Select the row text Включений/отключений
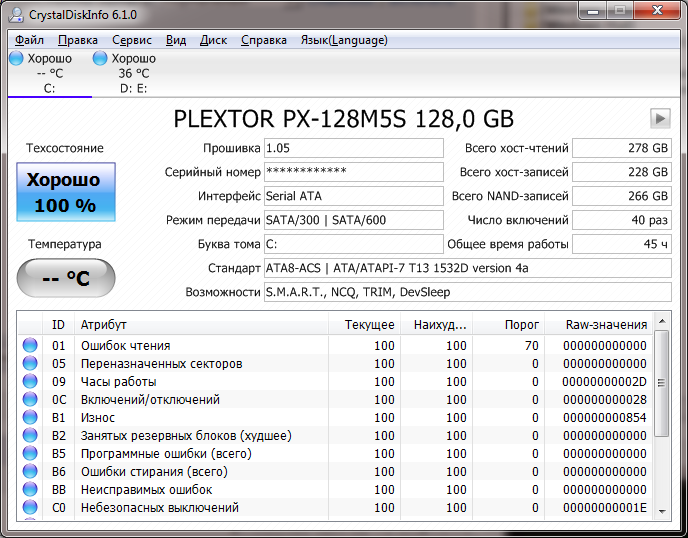Image resolution: width=688 pixels, height=538 pixels. 150,400
